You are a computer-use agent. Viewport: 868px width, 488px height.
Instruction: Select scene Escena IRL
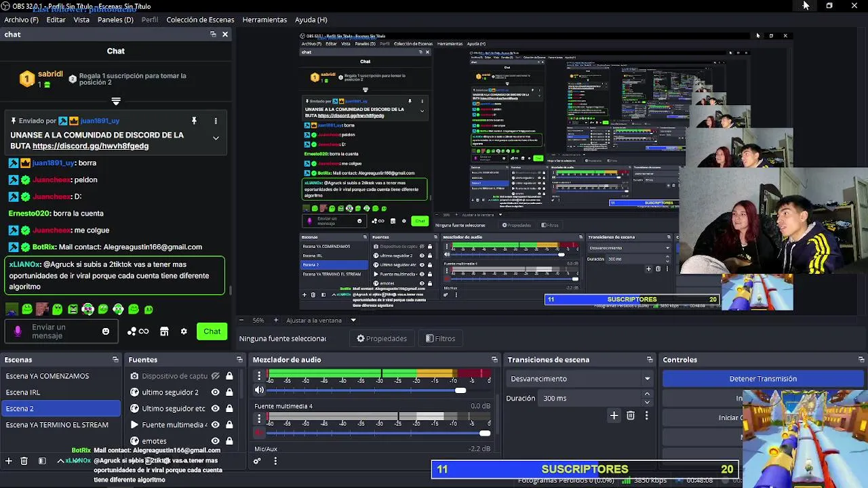click(60, 392)
